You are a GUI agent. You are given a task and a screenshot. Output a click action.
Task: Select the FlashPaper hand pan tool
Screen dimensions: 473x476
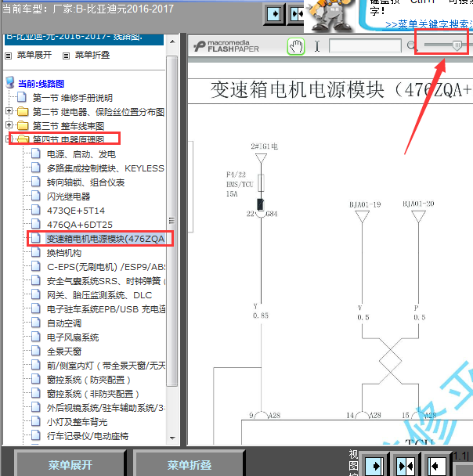tap(296, 46)
